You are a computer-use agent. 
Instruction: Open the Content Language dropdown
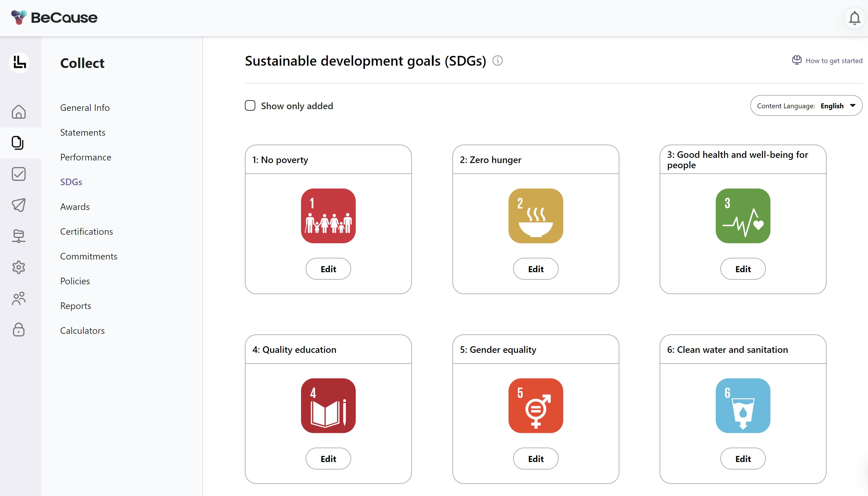(806, 106)
